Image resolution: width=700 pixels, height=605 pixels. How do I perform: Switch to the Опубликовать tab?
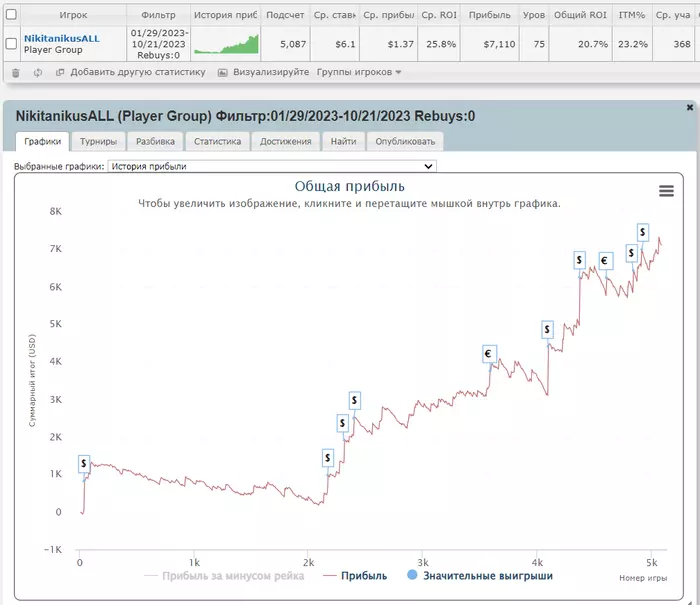point(405,142)
